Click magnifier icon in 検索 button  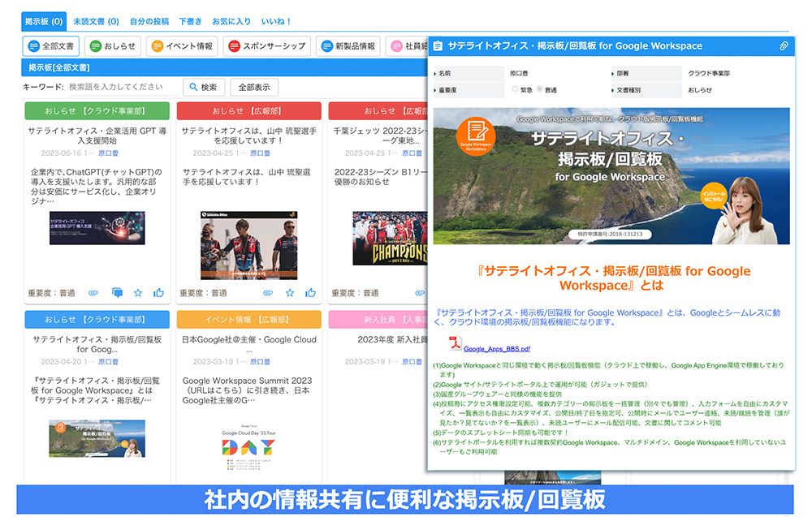[x=194, y=87]
